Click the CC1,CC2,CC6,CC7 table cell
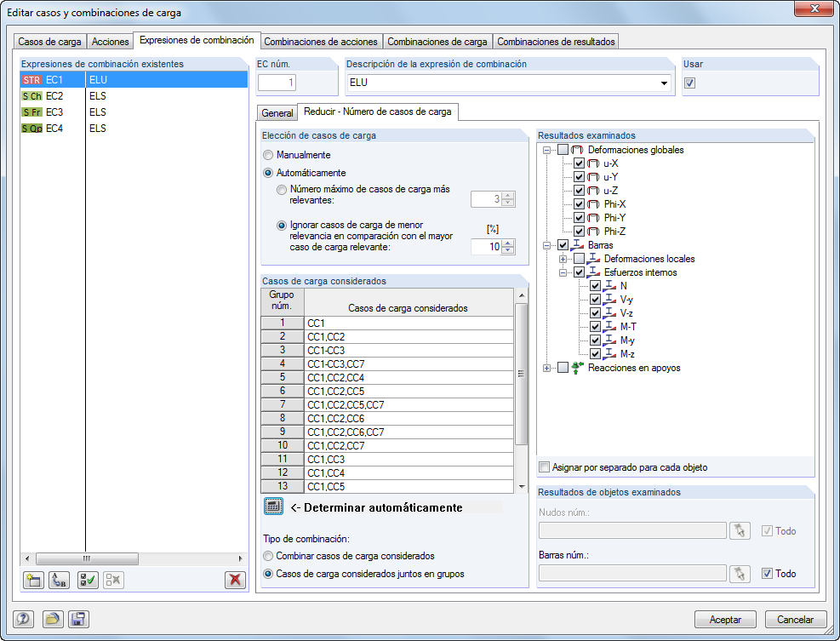This screenshot has height=641, width=840. point(409,432)
